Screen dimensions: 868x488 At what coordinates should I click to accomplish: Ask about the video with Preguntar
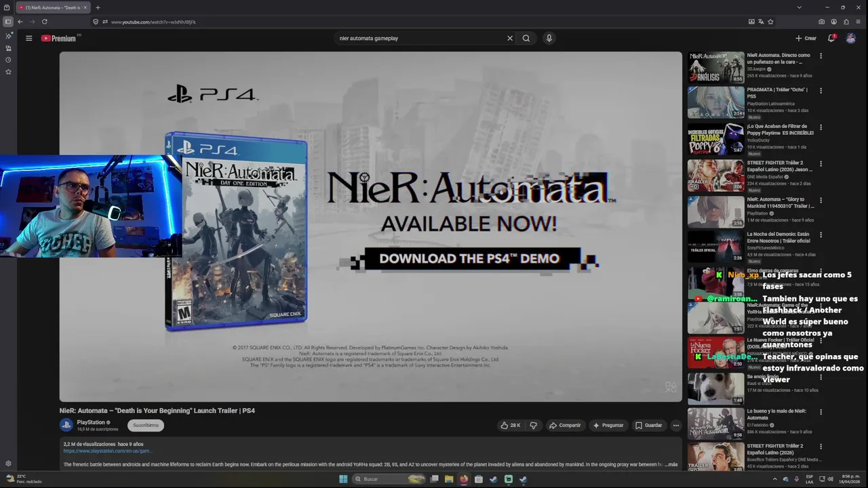tap(608, 425)
